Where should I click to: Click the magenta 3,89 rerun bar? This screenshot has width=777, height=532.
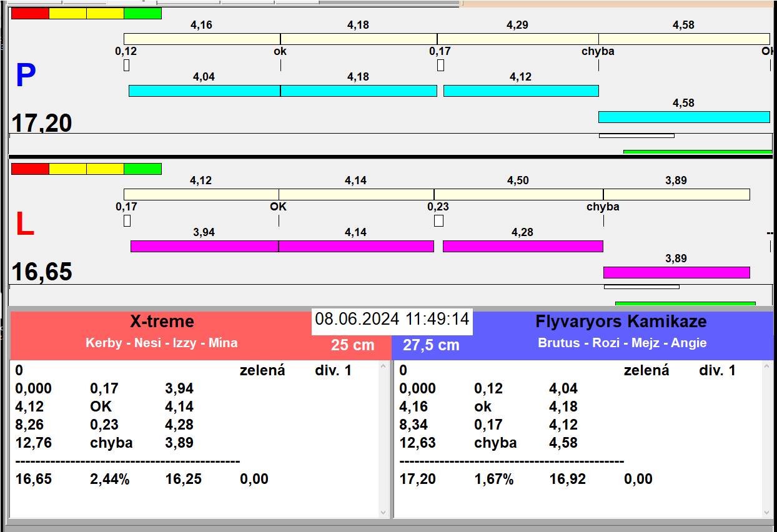tap(676, 272)
